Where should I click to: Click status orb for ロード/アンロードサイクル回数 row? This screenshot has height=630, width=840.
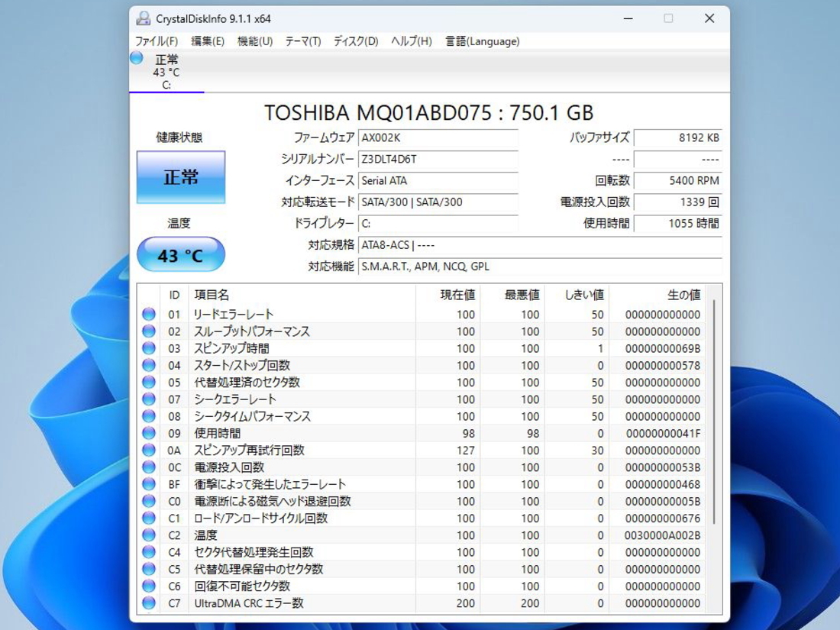pyautogui.click(x=149, y=518)
